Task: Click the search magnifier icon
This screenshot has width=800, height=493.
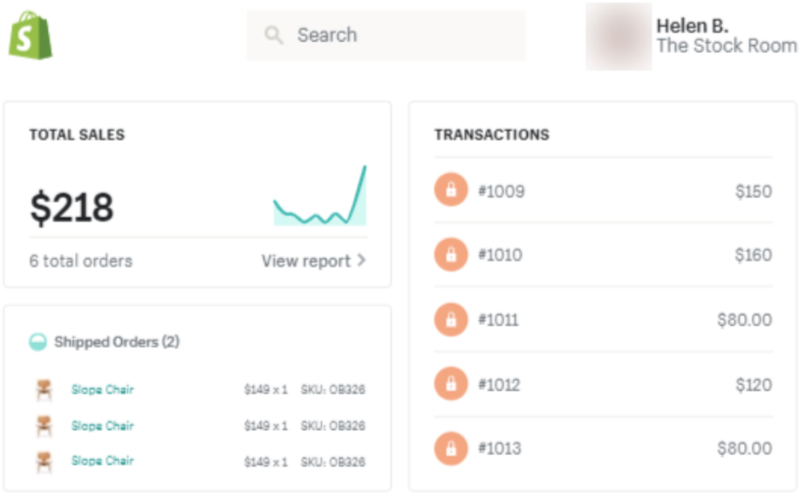Action: (273, 35)
